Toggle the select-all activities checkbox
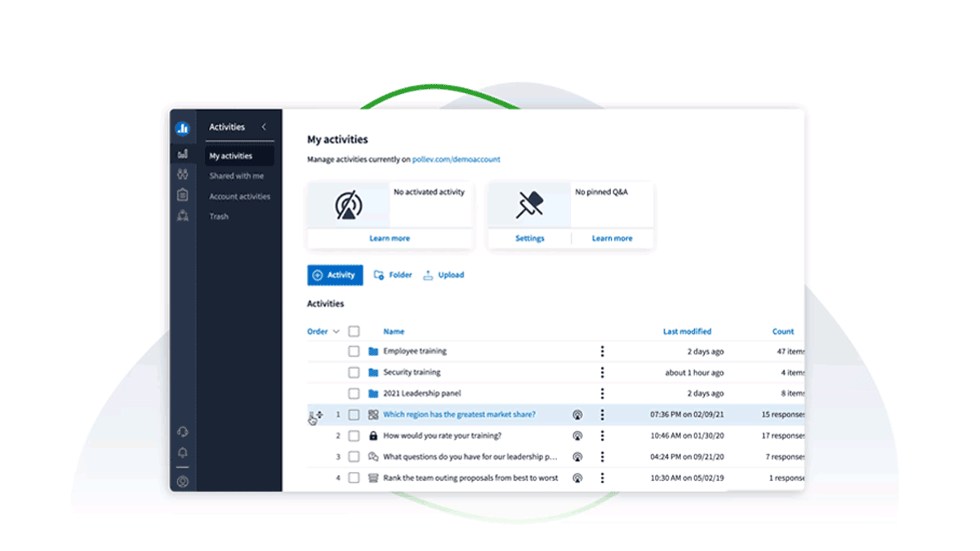Image resolution: width=980 pixels, height=551 pixels. pos(354,331)
